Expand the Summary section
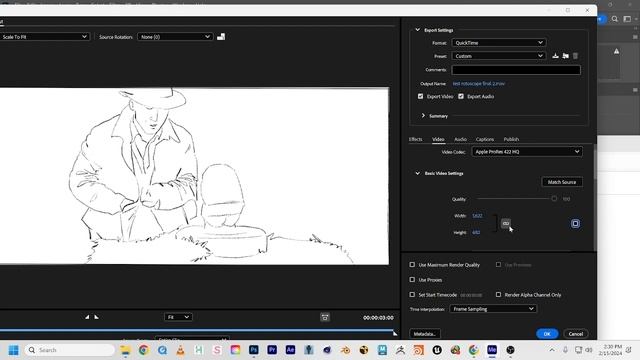 [x=423, y=116]
